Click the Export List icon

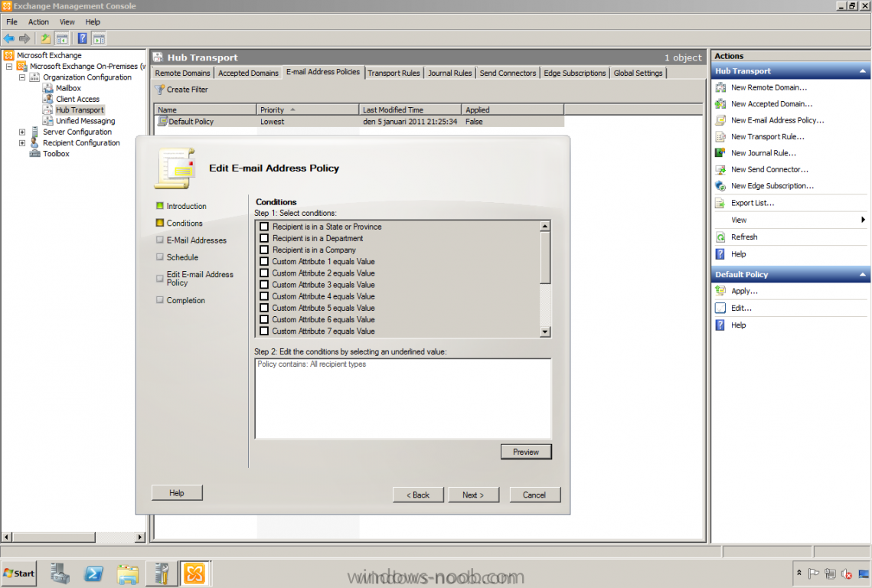click(720, 203)
